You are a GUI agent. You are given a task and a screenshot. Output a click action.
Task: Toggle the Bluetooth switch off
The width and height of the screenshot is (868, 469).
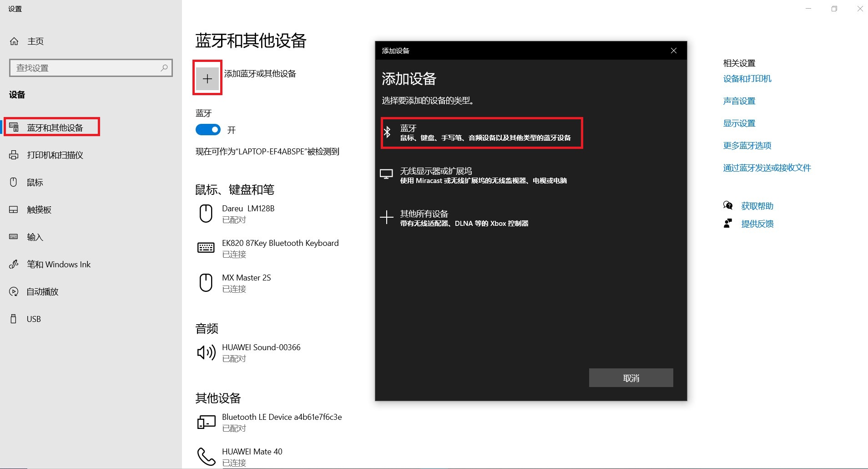(208, 130)
